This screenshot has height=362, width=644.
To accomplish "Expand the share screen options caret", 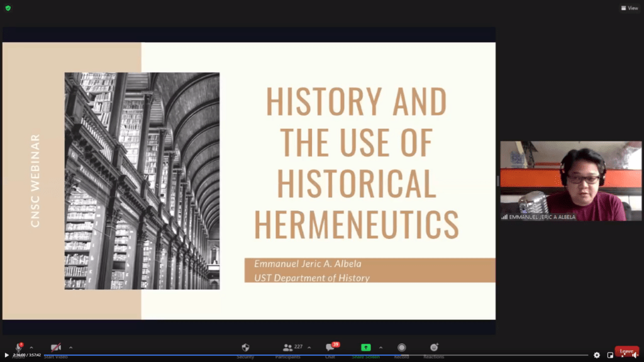I will [x=380, y=348].
